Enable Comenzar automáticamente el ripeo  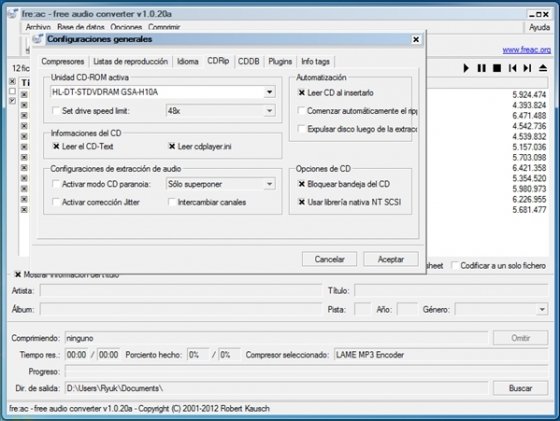301,111
